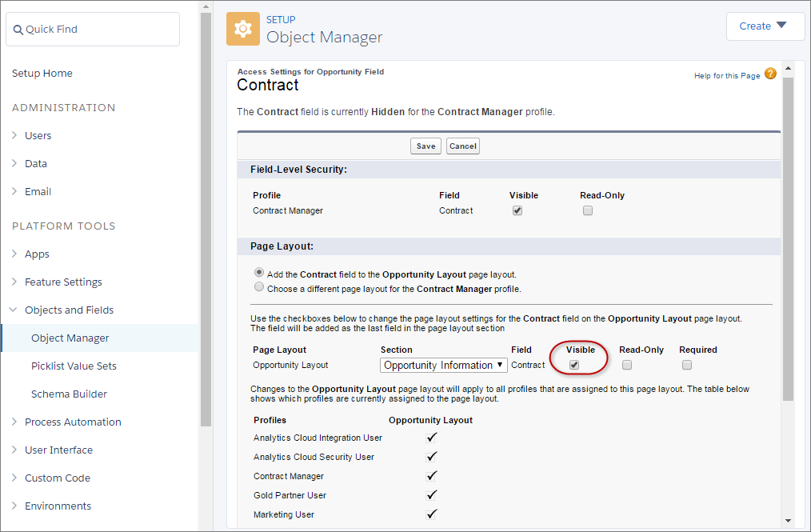Viewport: 811px width, 532px height.
Task: Toggle Required checkbox for Opportunity Layout
Action: tap(687, 365)
